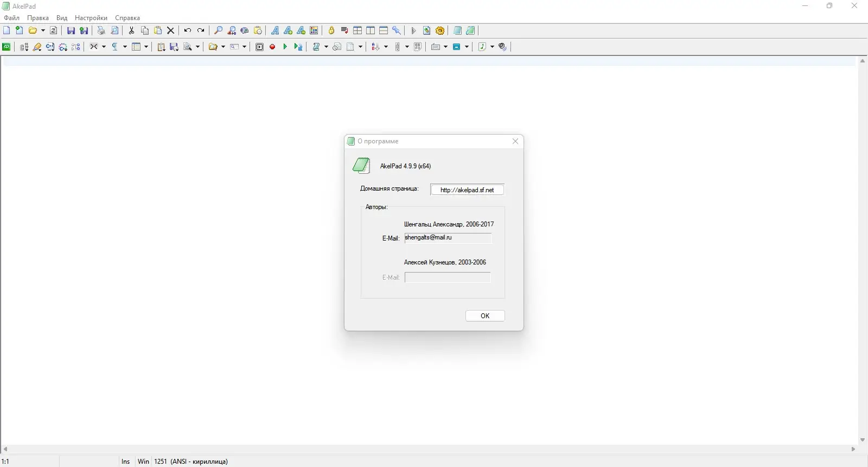This screenshot has width=868, height=467.
Task: Toggle the yellow highlighter marker icon
Action: click(37, 47)
